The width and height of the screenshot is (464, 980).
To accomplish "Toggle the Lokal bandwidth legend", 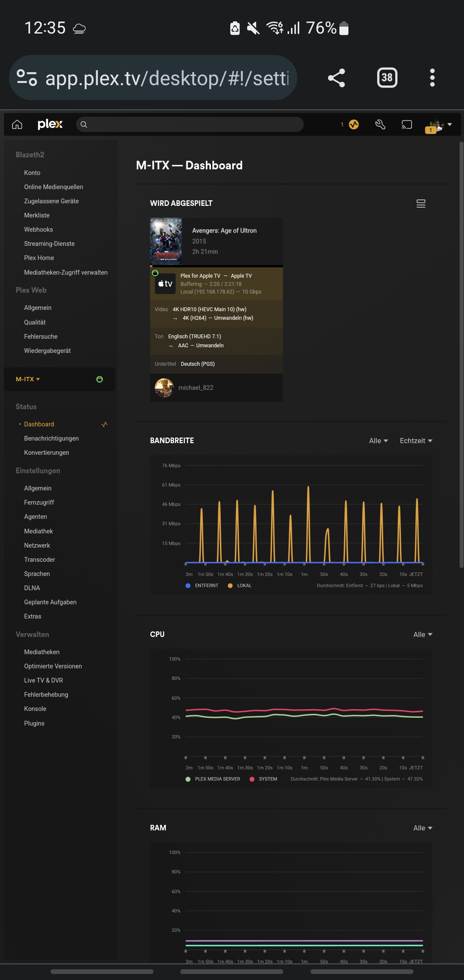I will pos(240,585).
